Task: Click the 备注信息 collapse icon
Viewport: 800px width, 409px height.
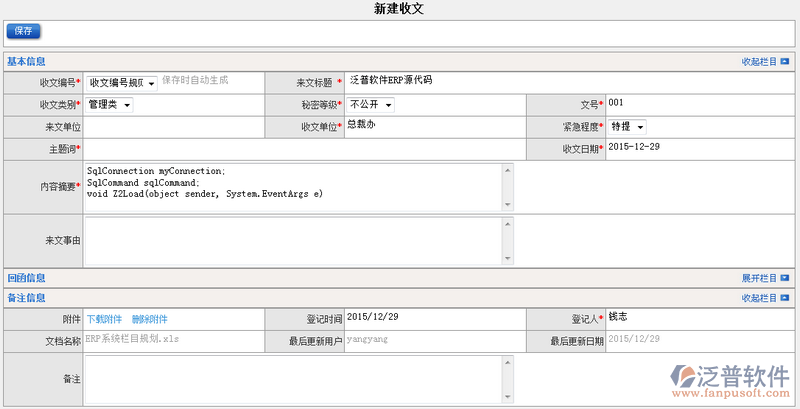Action: (x=785, y=298)
